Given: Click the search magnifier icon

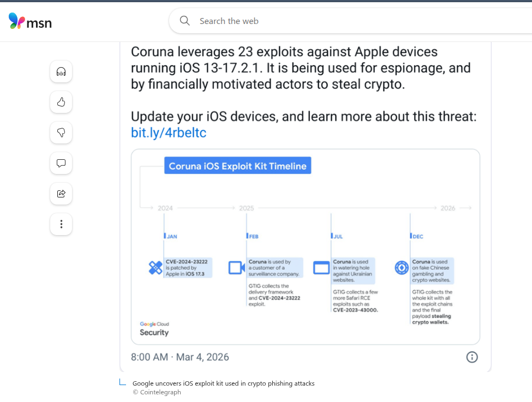Looking at the screenshot, I should pos(184,21).
